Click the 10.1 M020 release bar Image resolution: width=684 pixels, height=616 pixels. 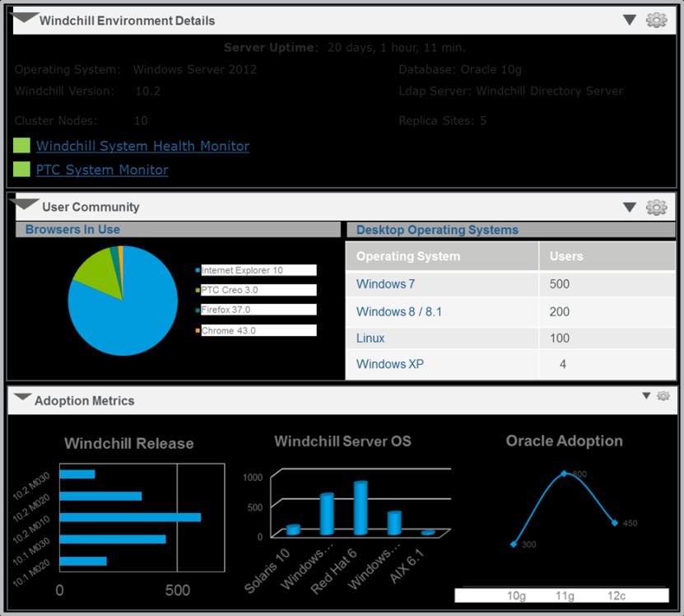(x=83, y=561)
